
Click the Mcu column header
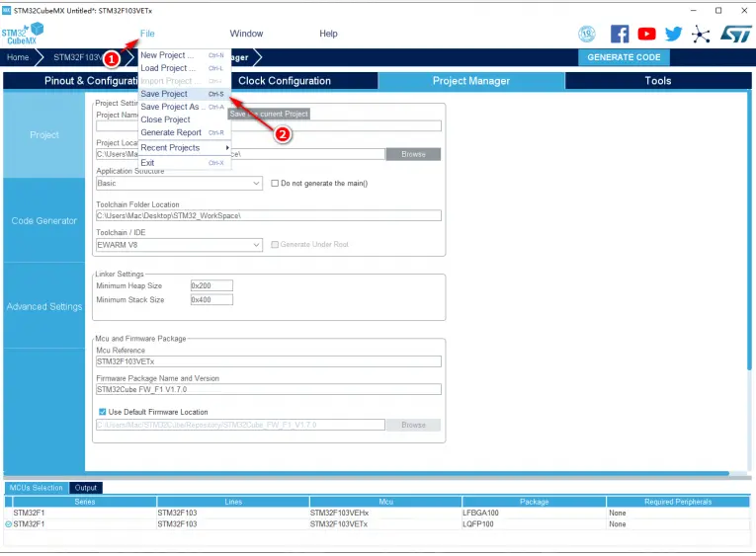[385, 502]
